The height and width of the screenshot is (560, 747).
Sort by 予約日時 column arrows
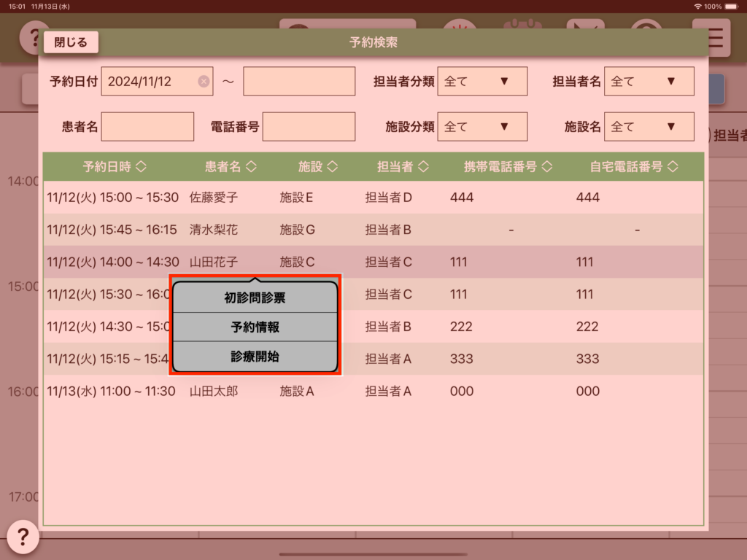142,167
